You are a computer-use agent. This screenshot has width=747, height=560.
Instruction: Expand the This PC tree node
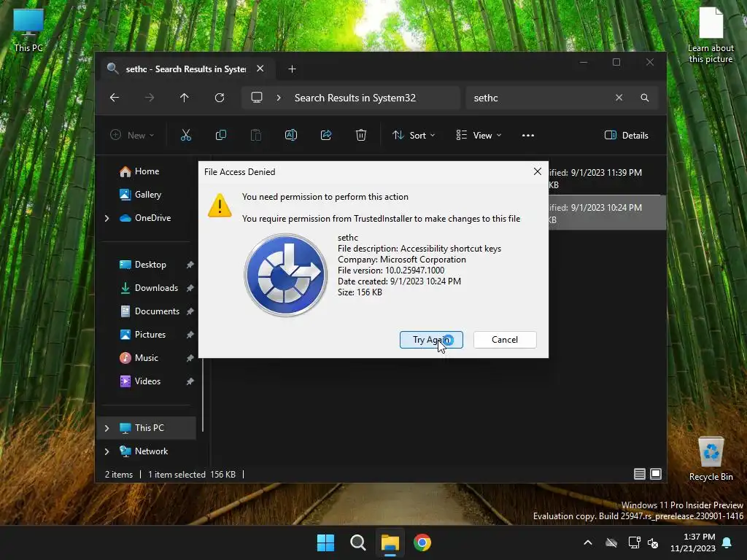[x=107, y=428]
